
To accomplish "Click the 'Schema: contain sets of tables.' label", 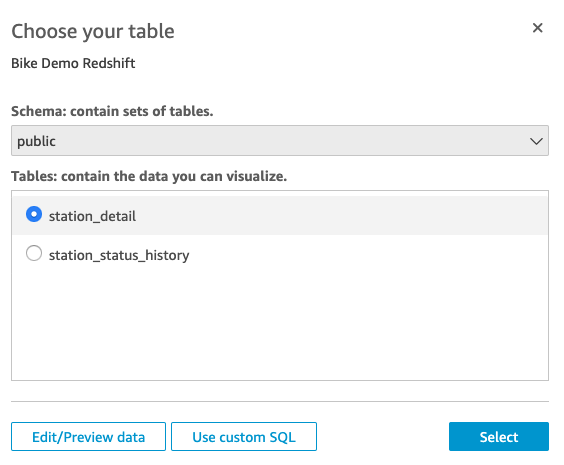I will click(112, 111).
